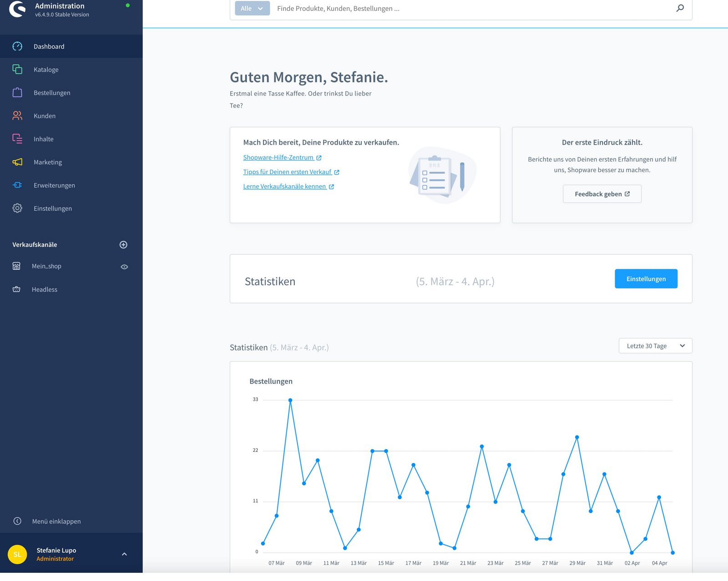This screenshot has height=581, width=728.
Task: Click the Menü einklappen arrow icon
Action: pyautogui.click(x=17, y=521)
